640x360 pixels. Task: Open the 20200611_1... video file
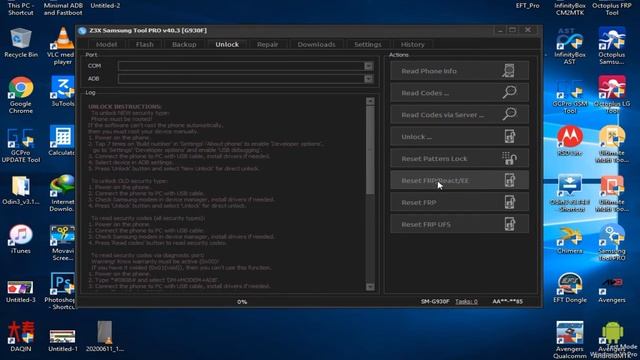(x=104, y=336)
